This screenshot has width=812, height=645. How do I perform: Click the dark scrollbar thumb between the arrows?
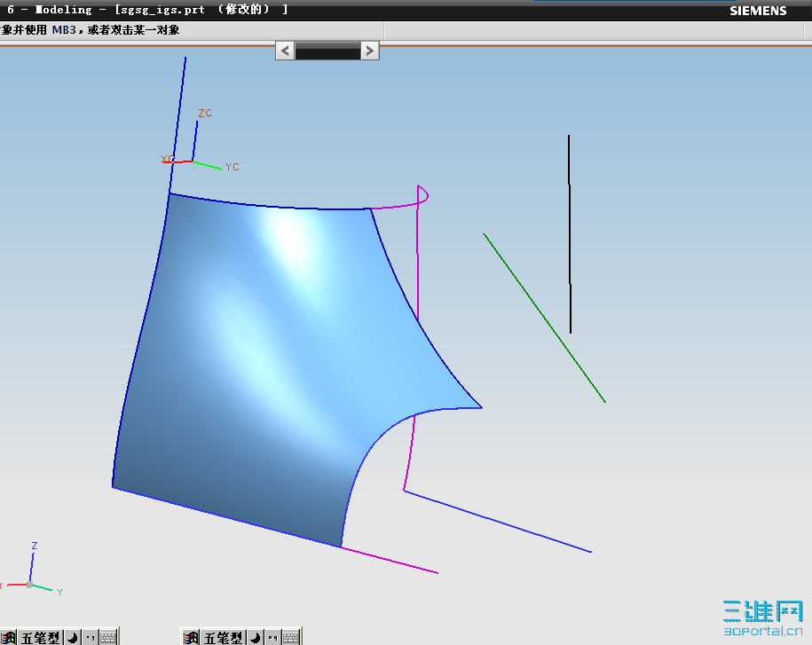point(327,51)
